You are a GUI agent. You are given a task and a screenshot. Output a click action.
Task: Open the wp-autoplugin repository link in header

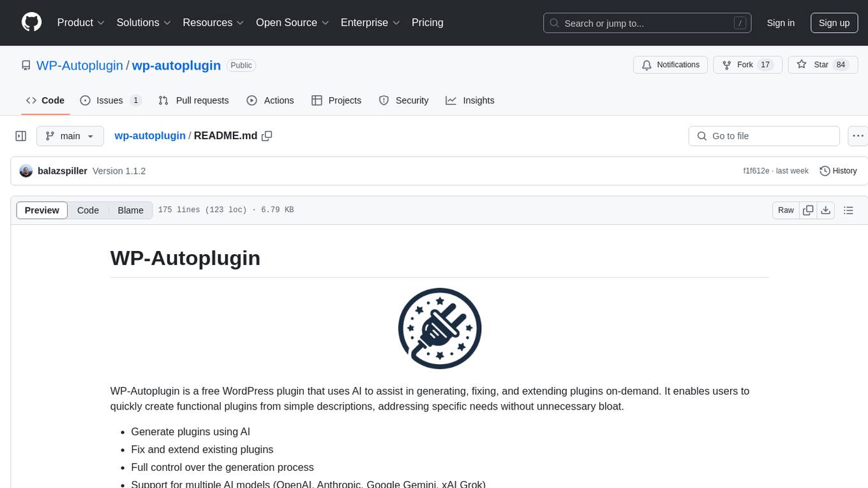176,65
